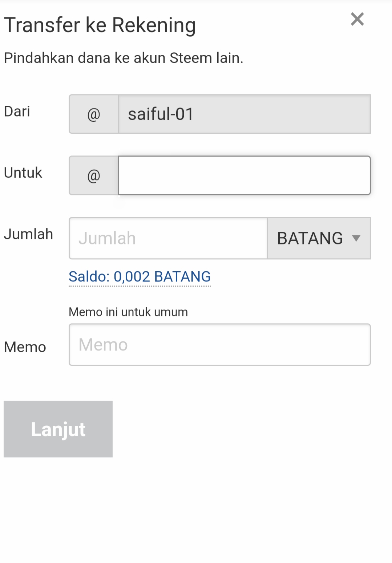Close the Transfer ke Rekening dialog
This screenshot has height=563, width=392.
click(x=357, y=19)
